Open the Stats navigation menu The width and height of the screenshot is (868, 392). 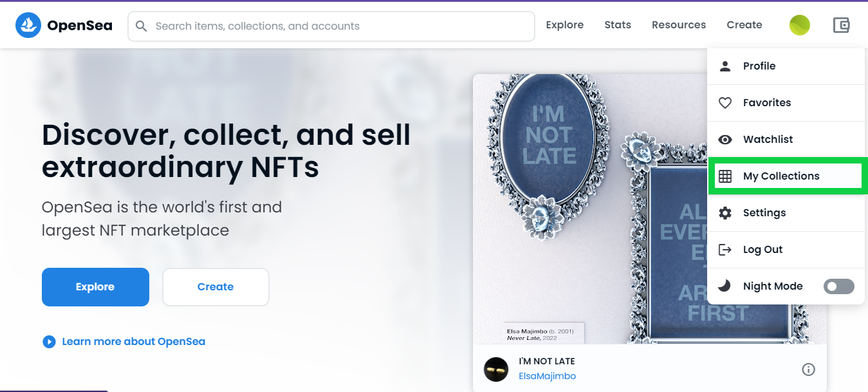[618, 25]
